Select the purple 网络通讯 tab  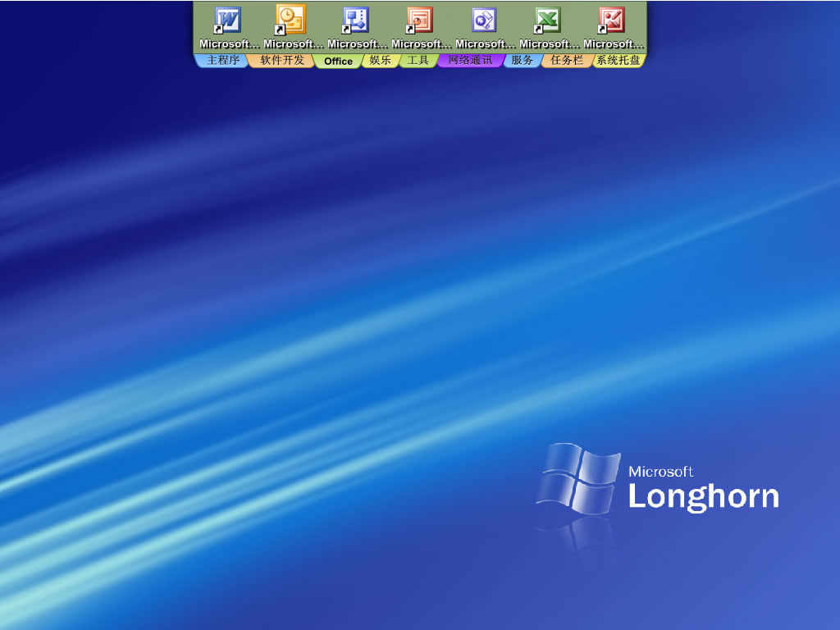click(470, 60)
